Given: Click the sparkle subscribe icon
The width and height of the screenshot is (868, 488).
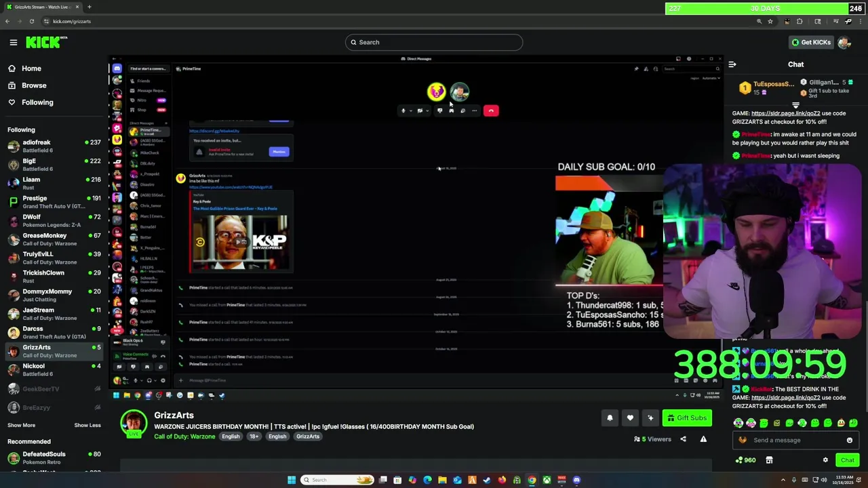Looking at the screenshot, I should [x=650, y=418].
